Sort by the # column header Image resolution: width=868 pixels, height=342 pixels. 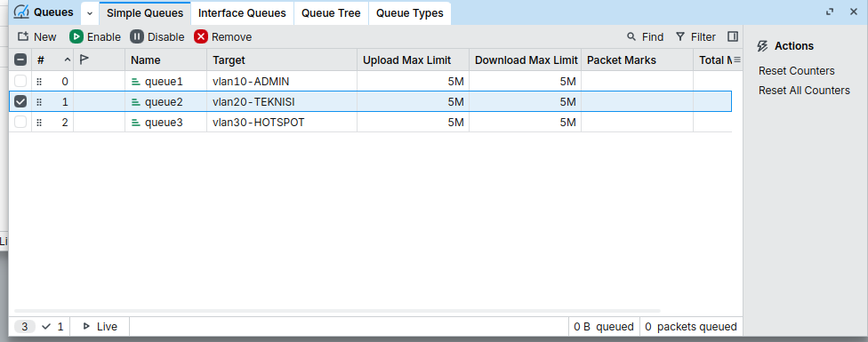tap(52, 60)
